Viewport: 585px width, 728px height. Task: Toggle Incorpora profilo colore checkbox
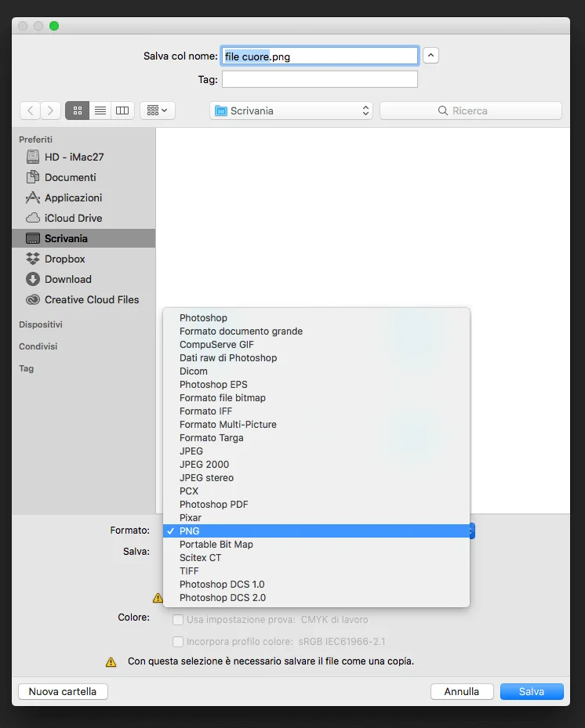tap(178, 642)
